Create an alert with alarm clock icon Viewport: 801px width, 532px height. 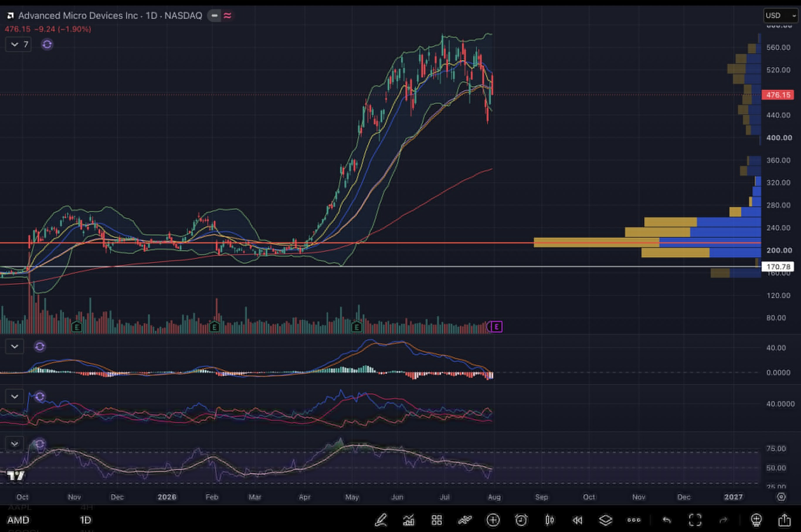coord(521,520)
